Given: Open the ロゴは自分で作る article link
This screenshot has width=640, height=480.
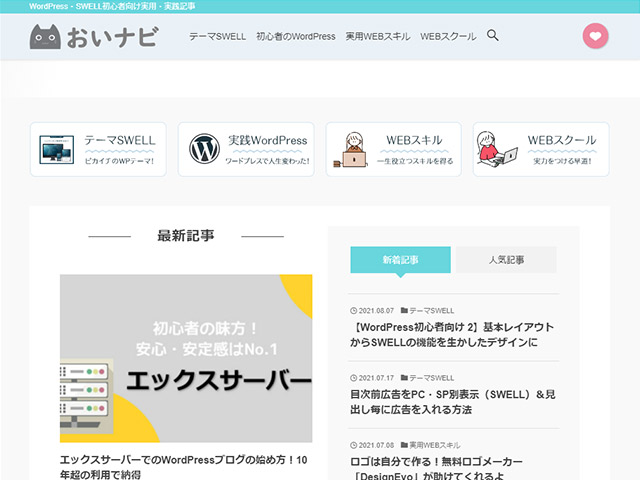Looking at the screenshot, I should 453,468.
